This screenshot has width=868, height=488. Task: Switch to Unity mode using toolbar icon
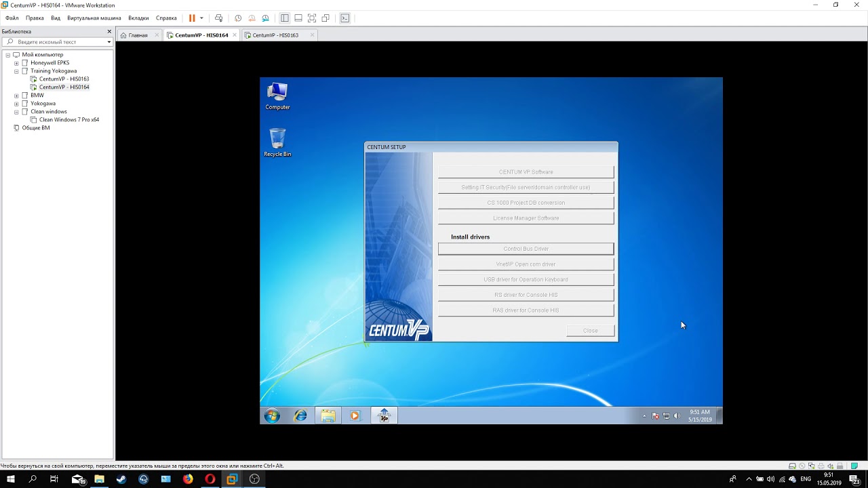point(325,18)
